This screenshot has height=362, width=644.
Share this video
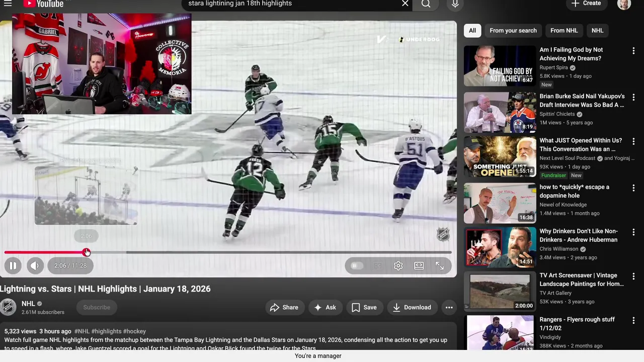pyautogui.click(x=284, y=307)
